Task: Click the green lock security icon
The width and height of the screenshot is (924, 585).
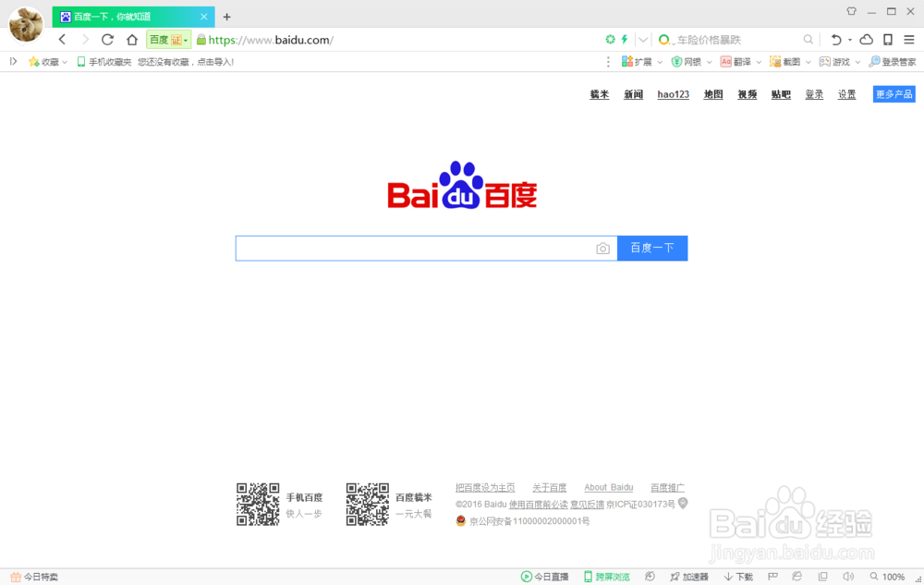Action: [201, 40]
